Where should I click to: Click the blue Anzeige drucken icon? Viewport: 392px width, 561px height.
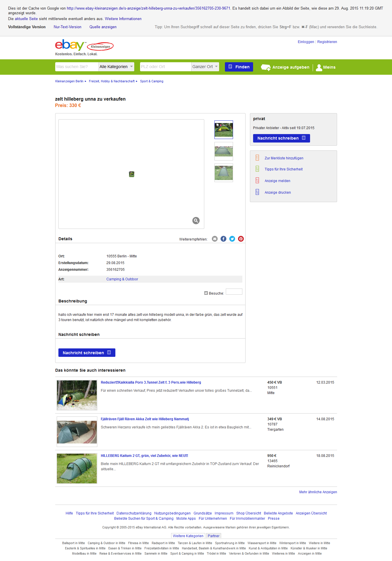tap(257, 192)
